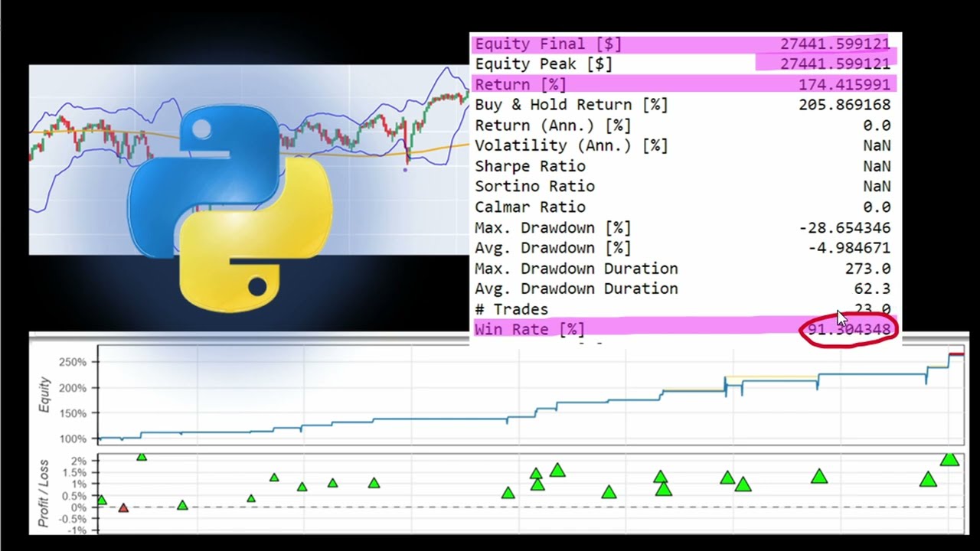This screenshot has height=551, width=980.
Task: Click the 1.5% tick on Profit/Loss axis
Action: [73, 473]
